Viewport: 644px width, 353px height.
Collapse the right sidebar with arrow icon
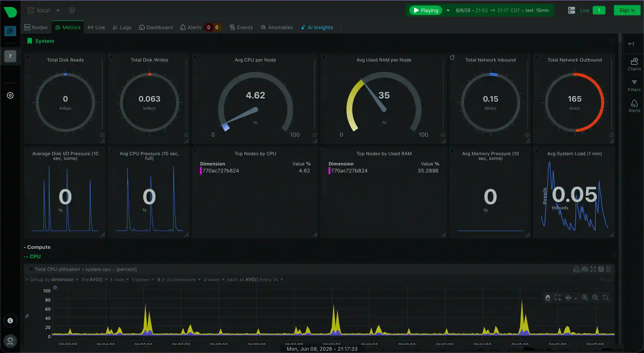point(631,44)
